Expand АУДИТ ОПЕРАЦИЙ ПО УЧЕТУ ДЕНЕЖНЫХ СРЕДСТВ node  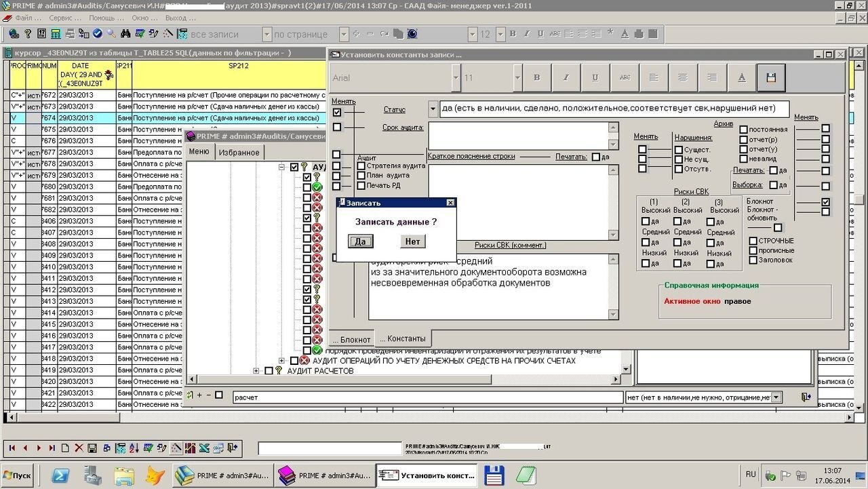(282, 360)
